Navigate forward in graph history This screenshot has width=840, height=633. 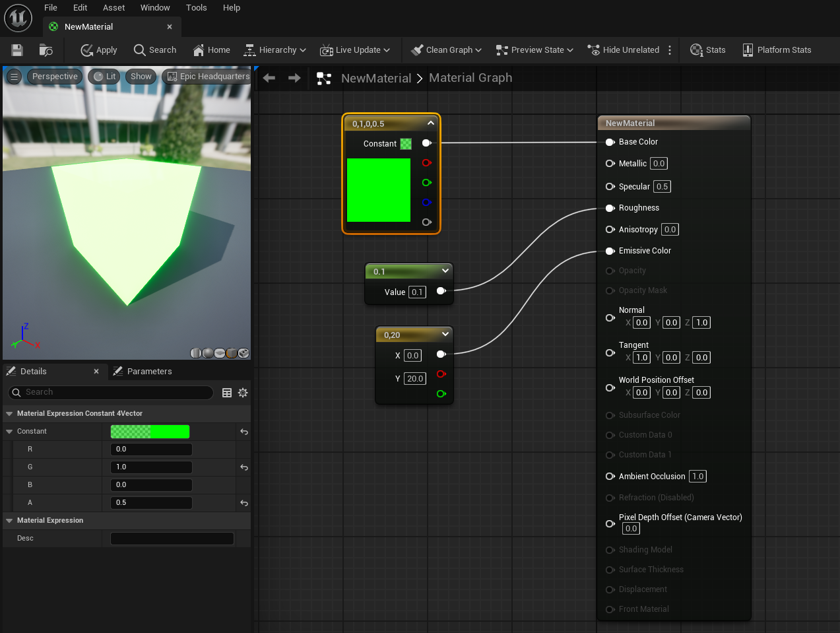294,78
